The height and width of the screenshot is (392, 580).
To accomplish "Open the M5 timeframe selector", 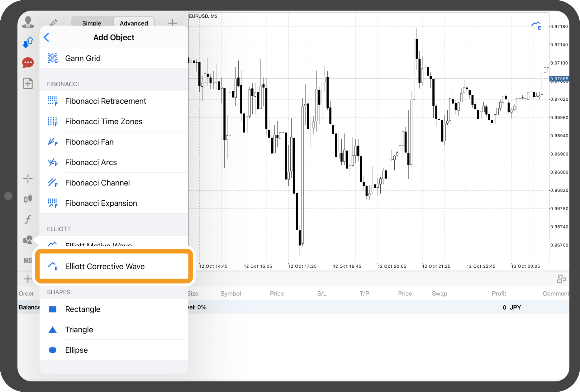I will point(28,261).
